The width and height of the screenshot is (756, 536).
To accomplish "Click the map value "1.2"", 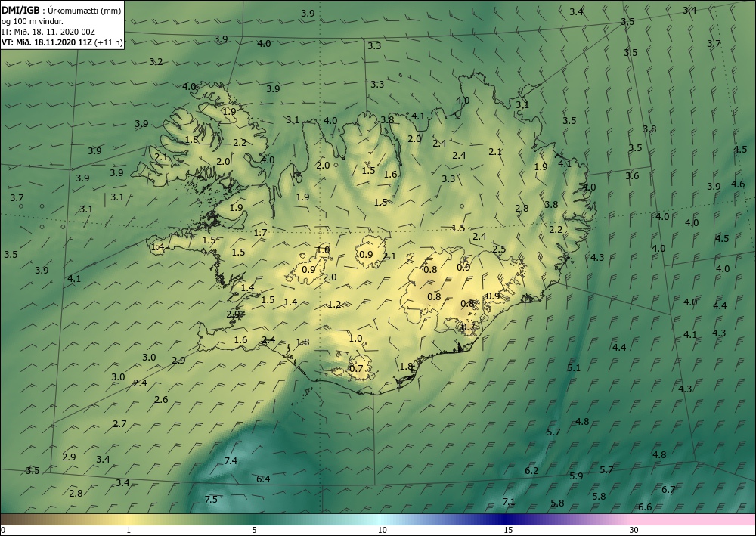I will (x=334, y=305).
